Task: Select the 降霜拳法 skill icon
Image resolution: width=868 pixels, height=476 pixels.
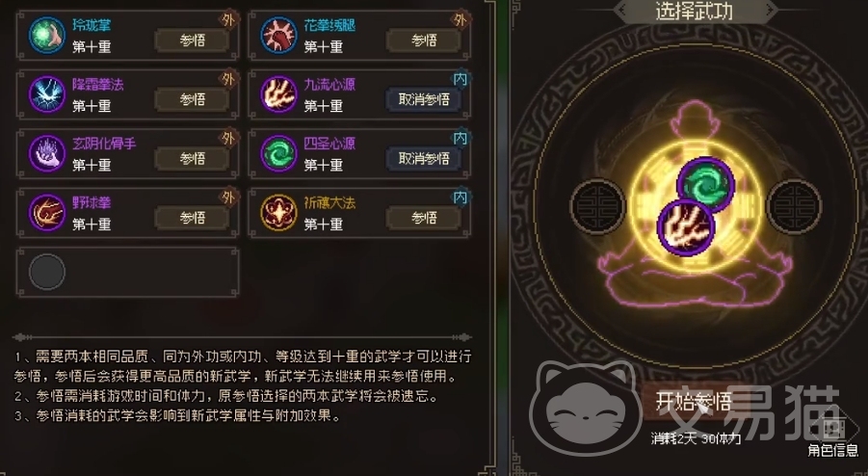Action: coord(47,94)
